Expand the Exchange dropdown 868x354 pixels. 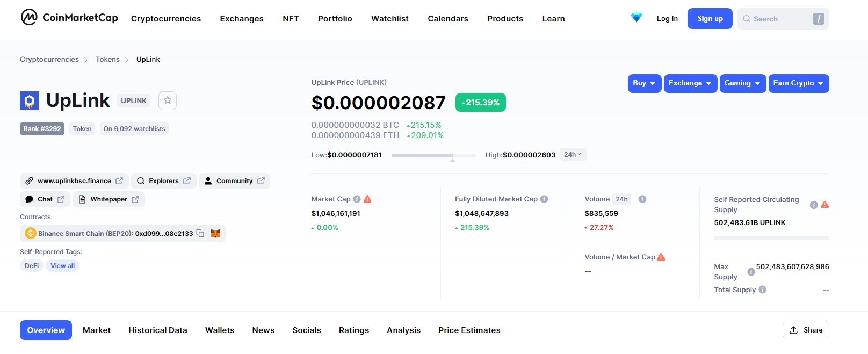pos(690,83)
